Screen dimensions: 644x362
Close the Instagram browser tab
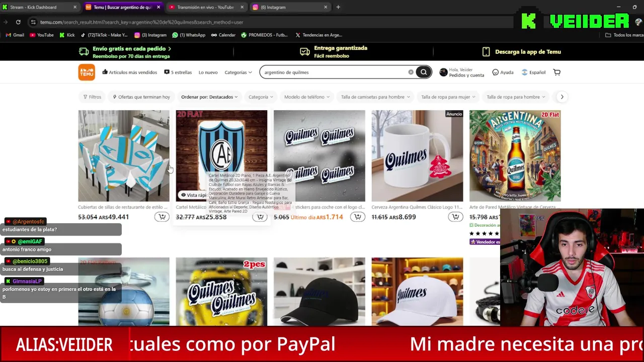[x=326, y=7]
